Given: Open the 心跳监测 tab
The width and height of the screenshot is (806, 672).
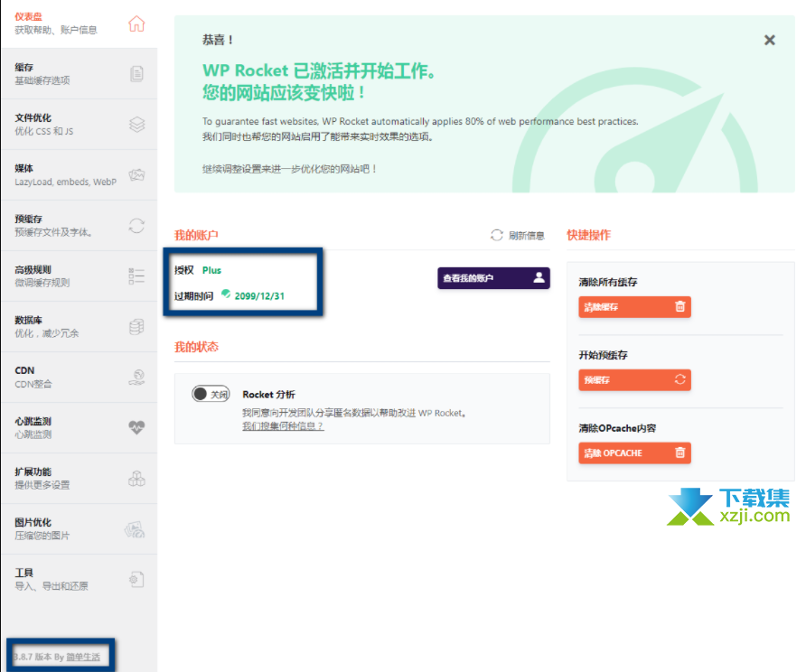Looking at the screenshot, I should pos(80,428).
